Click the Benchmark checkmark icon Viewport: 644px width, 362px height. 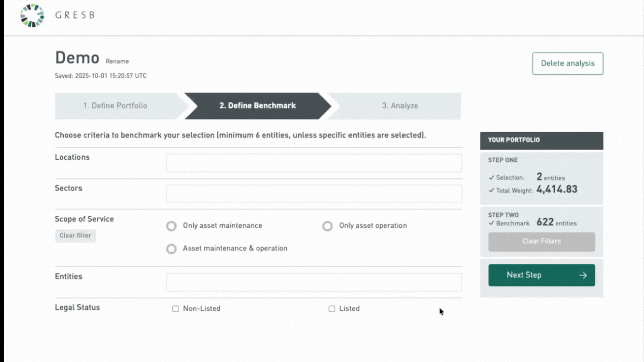point(491,223)
